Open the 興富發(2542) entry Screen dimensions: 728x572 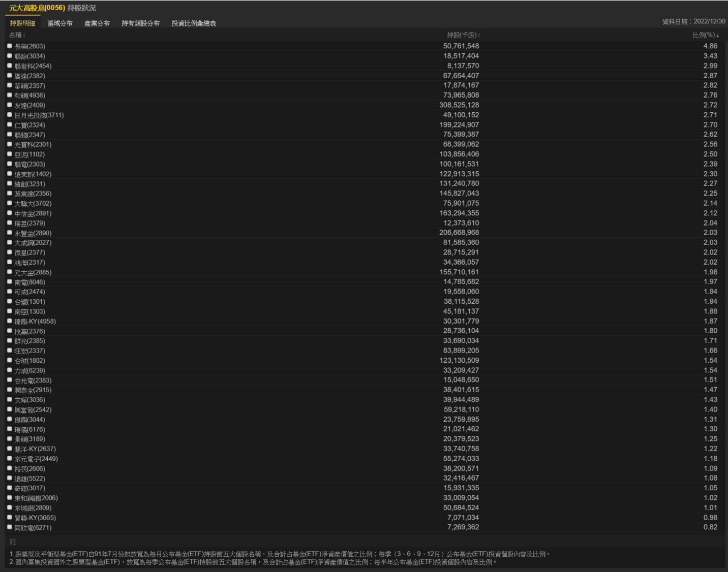click(x=33, y=410)
